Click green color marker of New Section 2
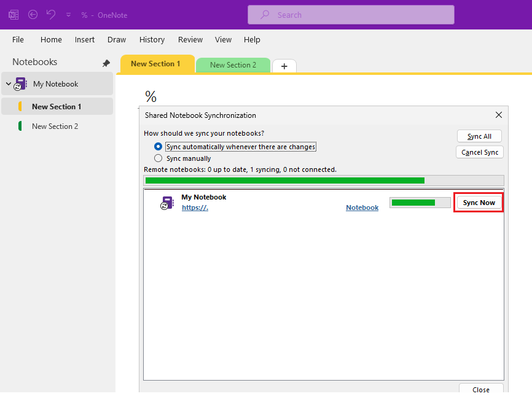The height and width of the screenshot is (407, 532). pyautogui.click(x=20, y=126)
